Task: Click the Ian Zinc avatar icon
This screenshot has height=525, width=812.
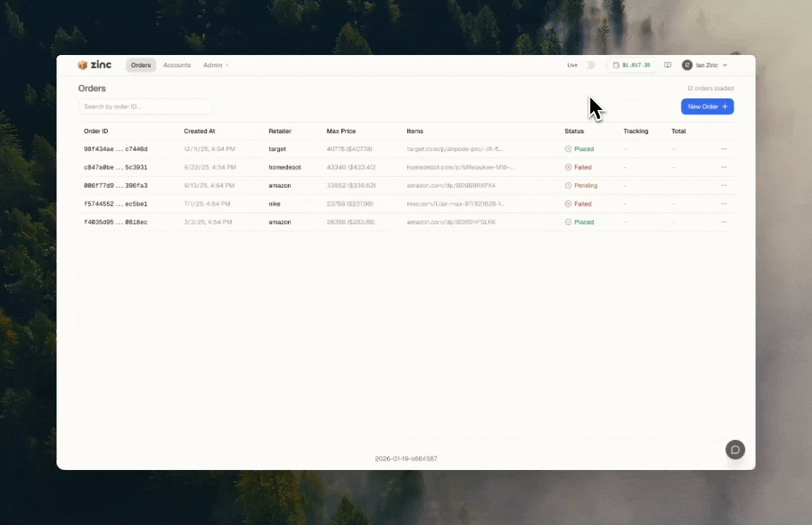Action: (x=687, y=65)
